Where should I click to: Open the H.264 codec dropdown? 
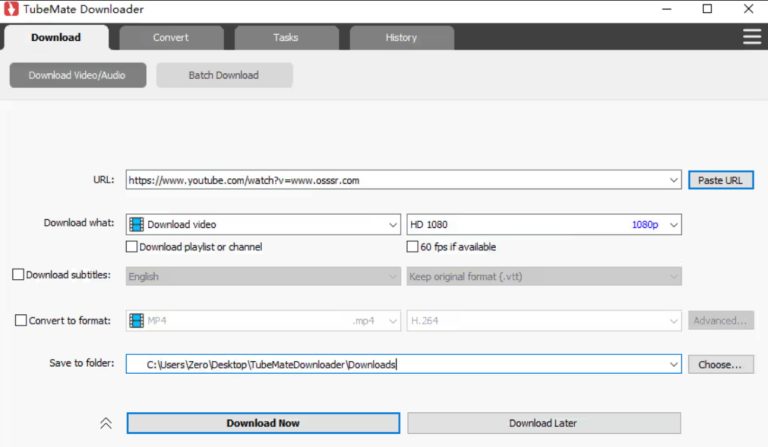[544, 321]
